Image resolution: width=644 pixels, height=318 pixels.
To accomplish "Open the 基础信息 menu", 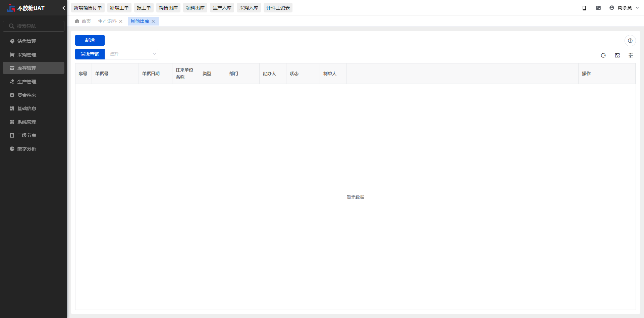I will 34,108.
